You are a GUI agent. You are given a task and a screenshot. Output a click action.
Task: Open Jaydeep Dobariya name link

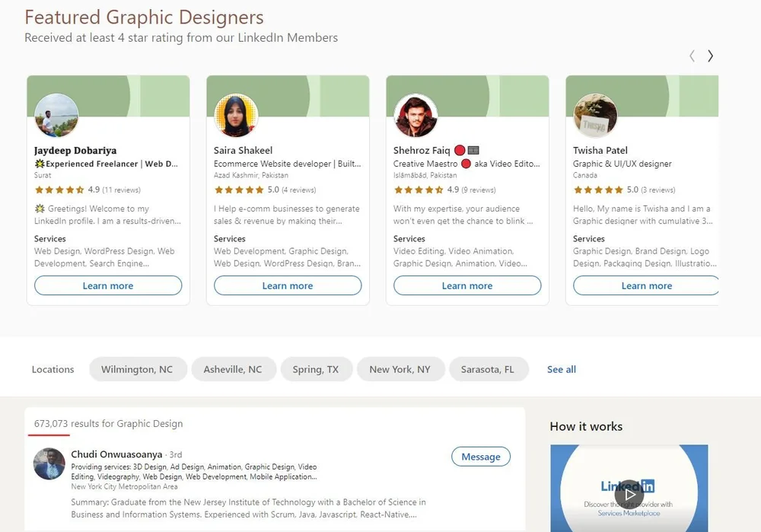click(75, 151)
